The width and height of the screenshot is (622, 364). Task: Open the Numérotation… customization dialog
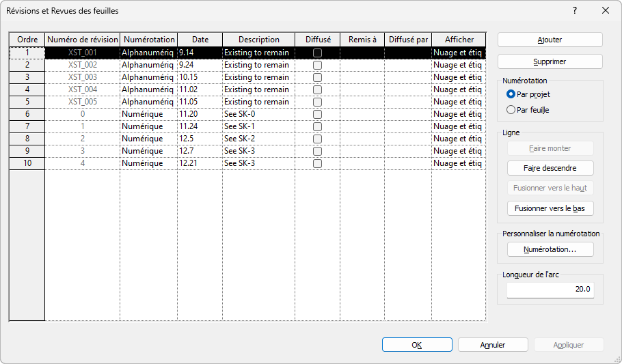(550, 249)
